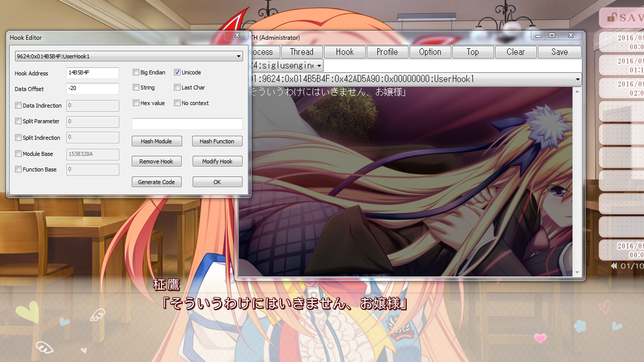The height and width of the screenshot is (362, 644).
Task: Maximize the ITH window
Action: tap(552, 36)
